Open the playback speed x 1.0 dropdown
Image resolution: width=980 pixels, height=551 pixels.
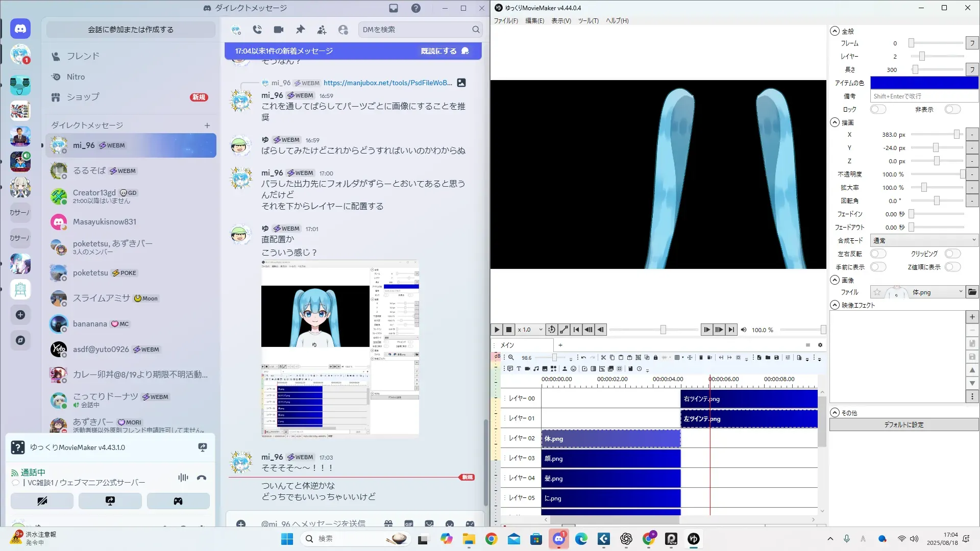point(530,330)
